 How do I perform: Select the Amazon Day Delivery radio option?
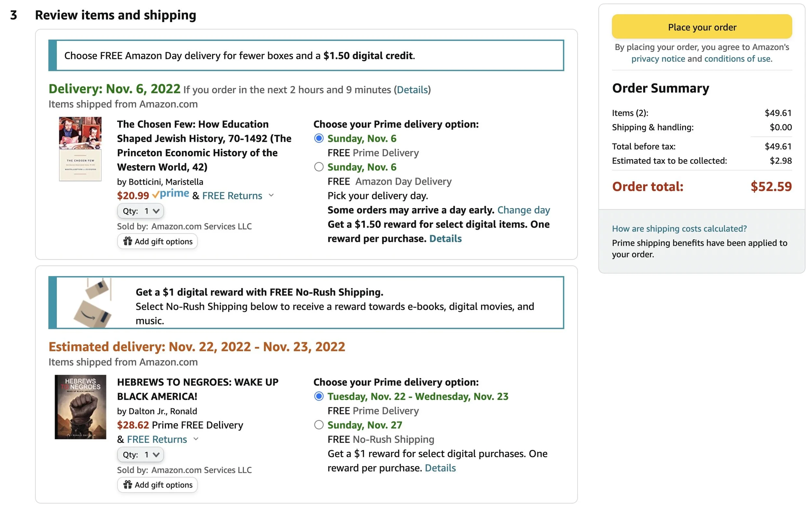pos(319,167)
